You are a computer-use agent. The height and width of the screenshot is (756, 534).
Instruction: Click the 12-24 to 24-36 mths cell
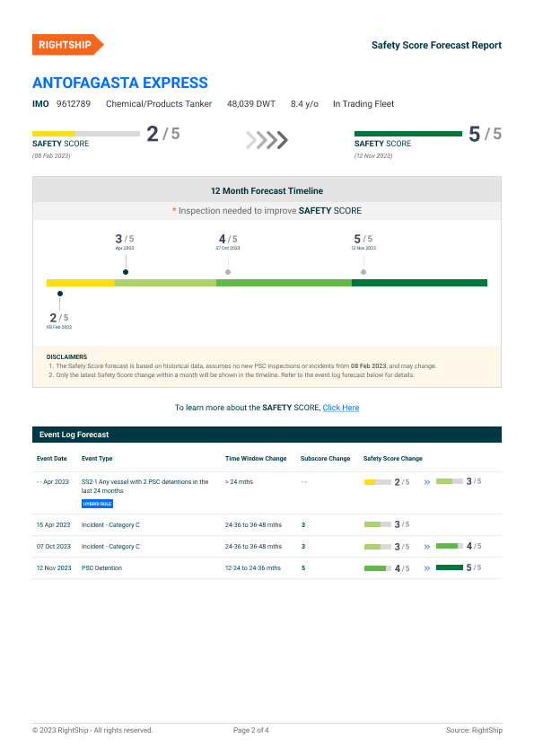point(253,568)
